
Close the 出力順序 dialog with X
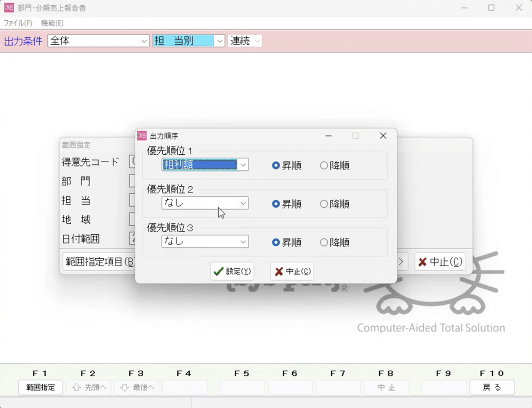(x=383, y=136)
